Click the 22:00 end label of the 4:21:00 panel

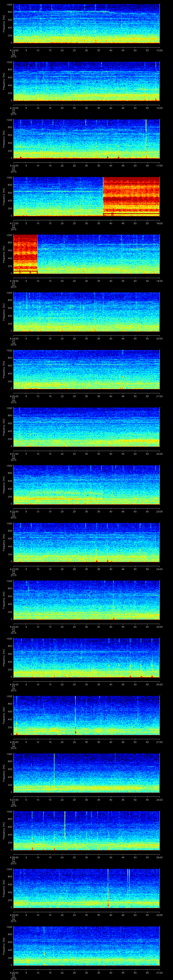click(x=159, y=454)
